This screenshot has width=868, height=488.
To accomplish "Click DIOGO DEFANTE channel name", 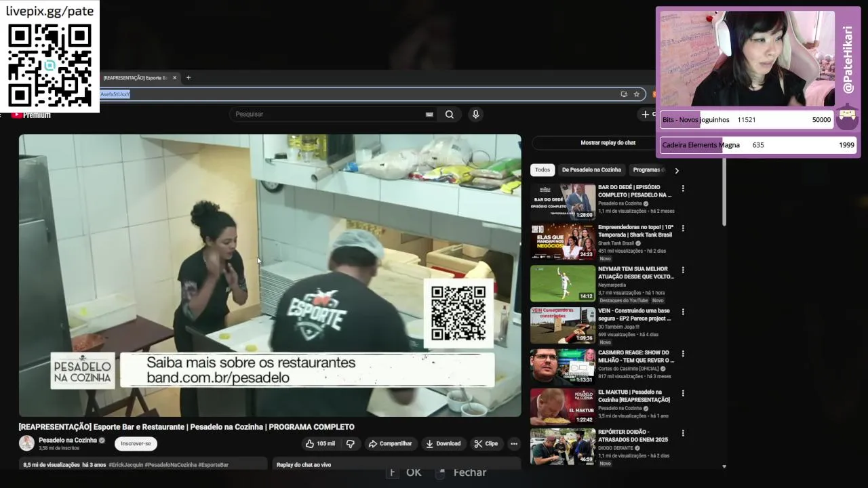I will coord(615,448).
